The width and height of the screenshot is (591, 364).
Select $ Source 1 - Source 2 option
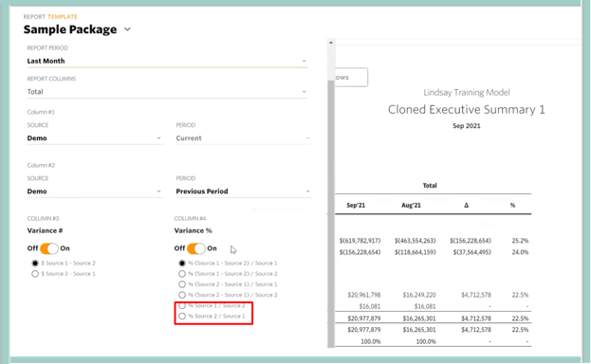pyautogui.click(x=35, y=263)
